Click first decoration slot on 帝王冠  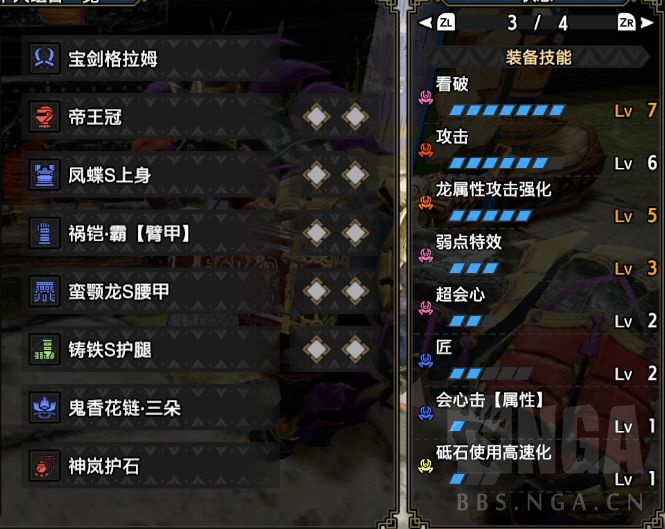[x=317, y=116]
